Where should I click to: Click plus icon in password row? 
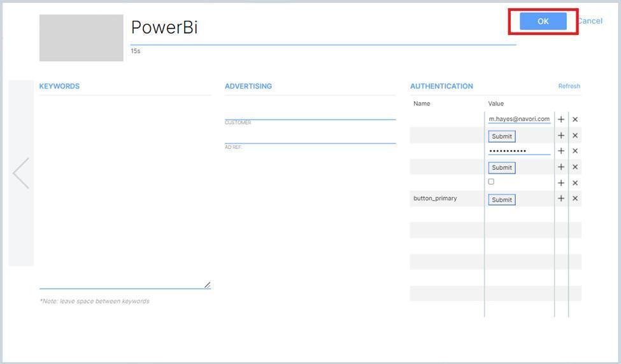point(560,151)
